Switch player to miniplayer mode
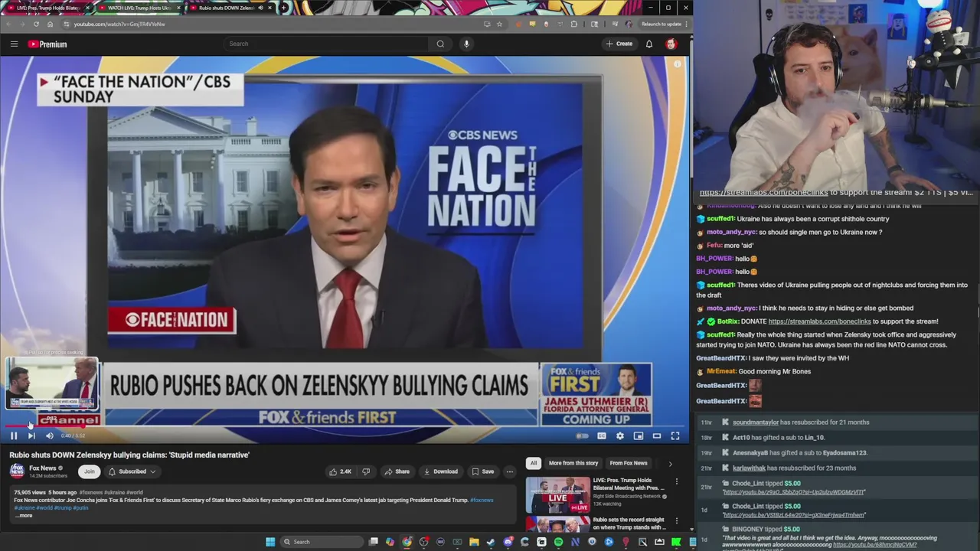This screenshot has width=980, height=551. click(639, 435)
